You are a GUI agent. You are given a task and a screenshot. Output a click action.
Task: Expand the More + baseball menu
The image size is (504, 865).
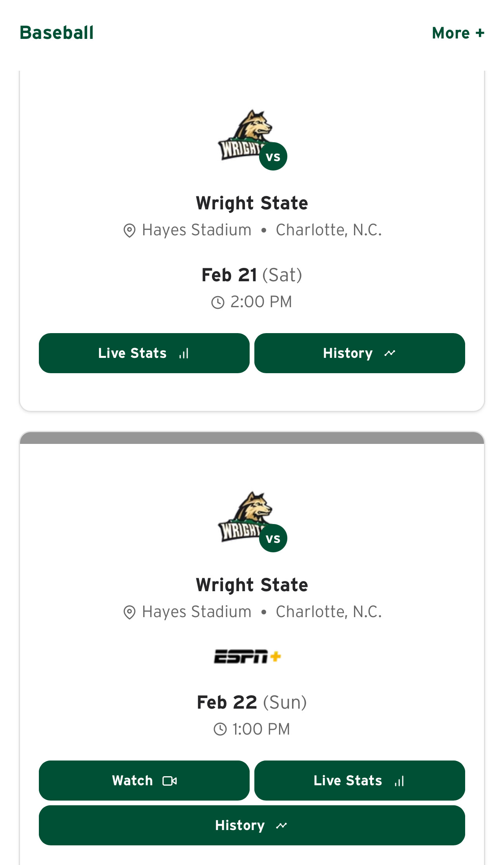point(458,33)
